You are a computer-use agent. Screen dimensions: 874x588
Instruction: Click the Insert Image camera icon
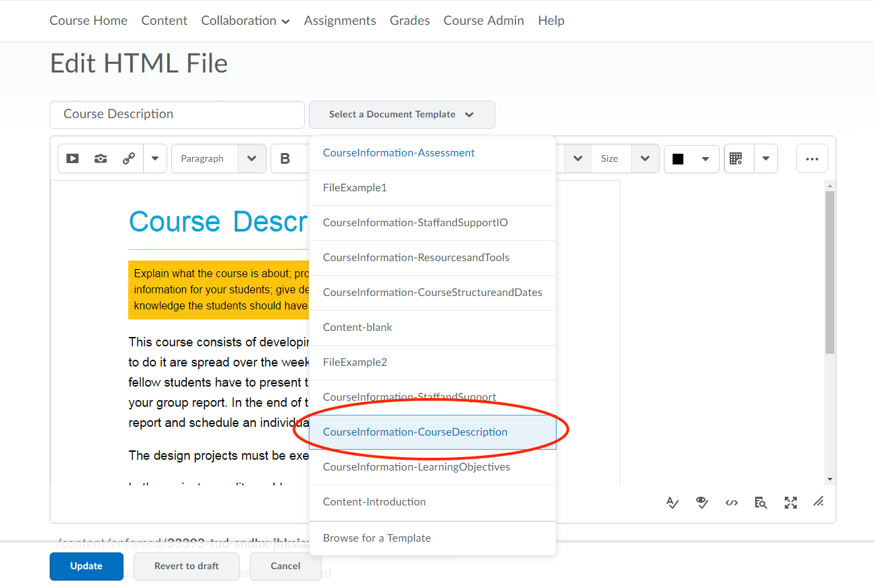coord(101,159)
